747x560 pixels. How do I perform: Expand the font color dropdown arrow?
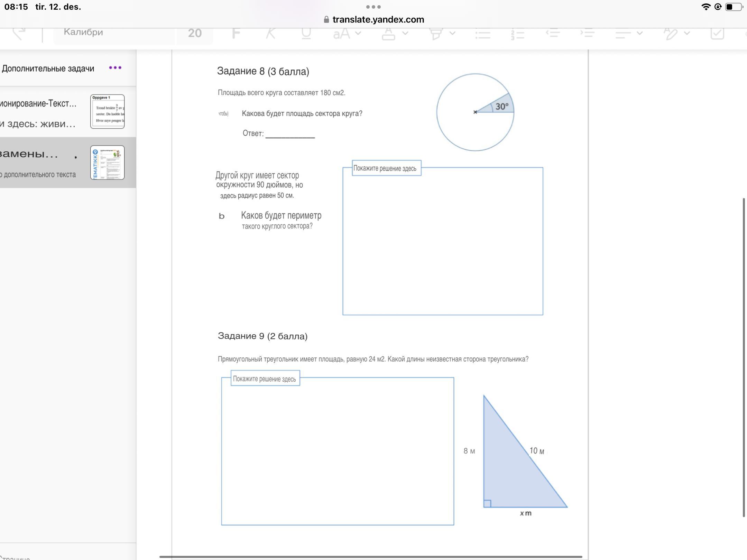[405, 33]
